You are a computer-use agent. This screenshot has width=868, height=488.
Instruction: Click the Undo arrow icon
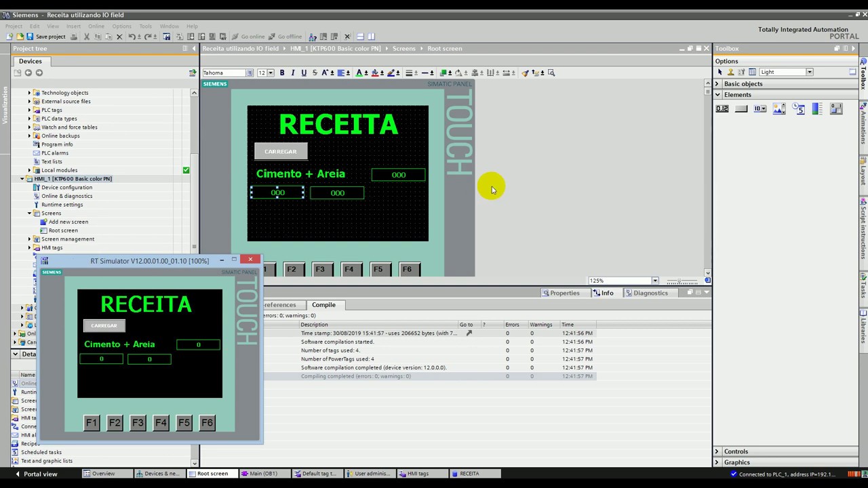(132, 37)
